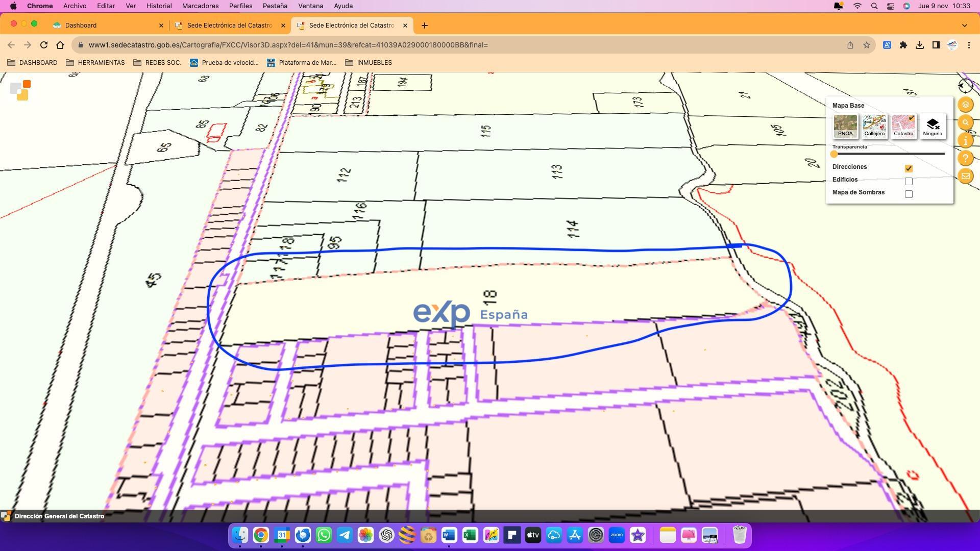Screen dimensions: 980x551
Task: Toggle the Chrome side panel
Action: 936,45
